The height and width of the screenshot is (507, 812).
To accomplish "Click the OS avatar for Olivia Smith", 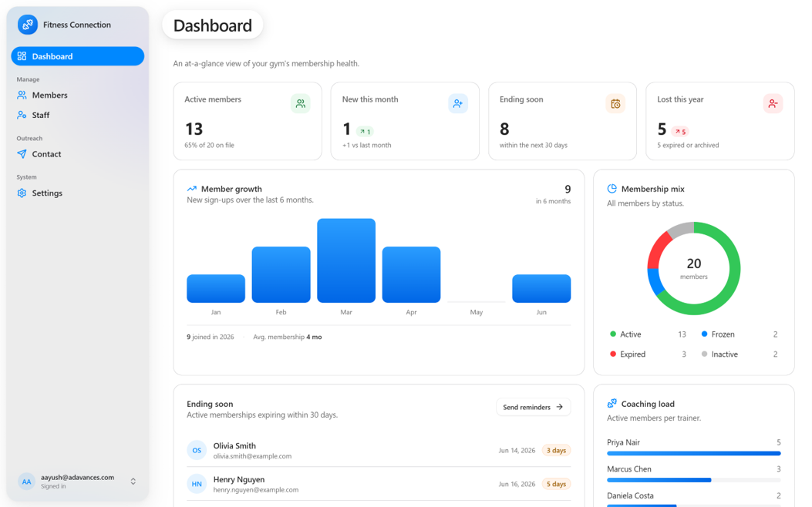I will pyautogui.click(x=197, y=450).
